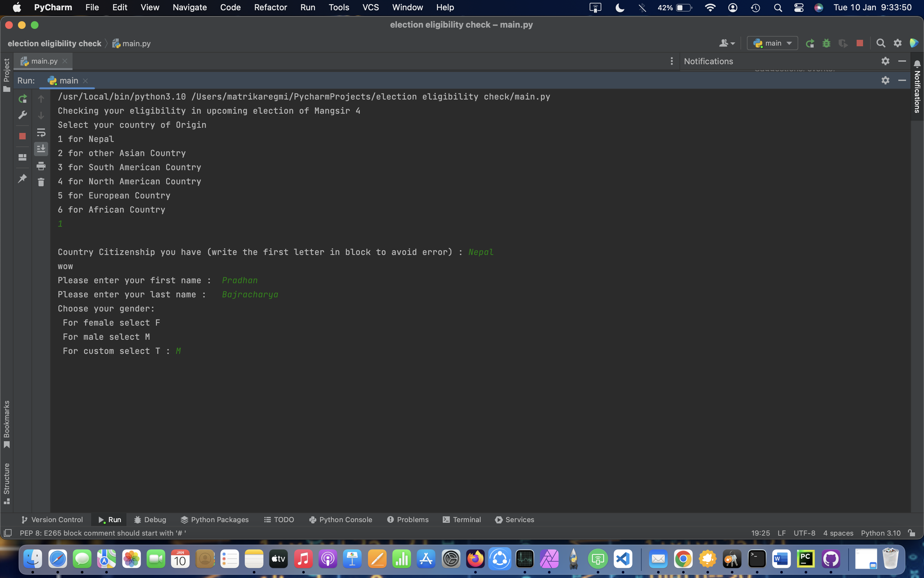Select the main.py editor tab
Viewport: 924px width, 578px height.
click(43, 61)
